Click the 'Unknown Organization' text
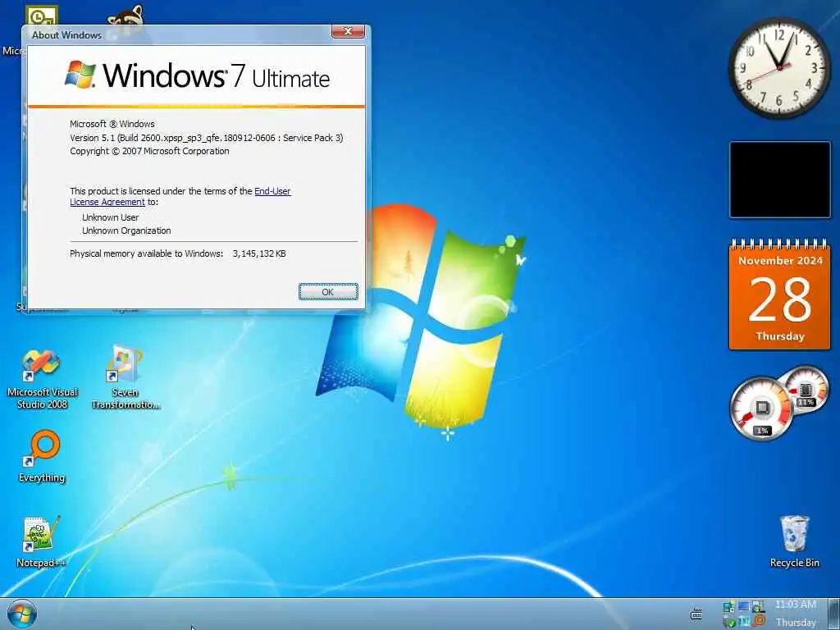Image resolution: width=840 pixels, height=630 pixels. (x=126, y=231)
